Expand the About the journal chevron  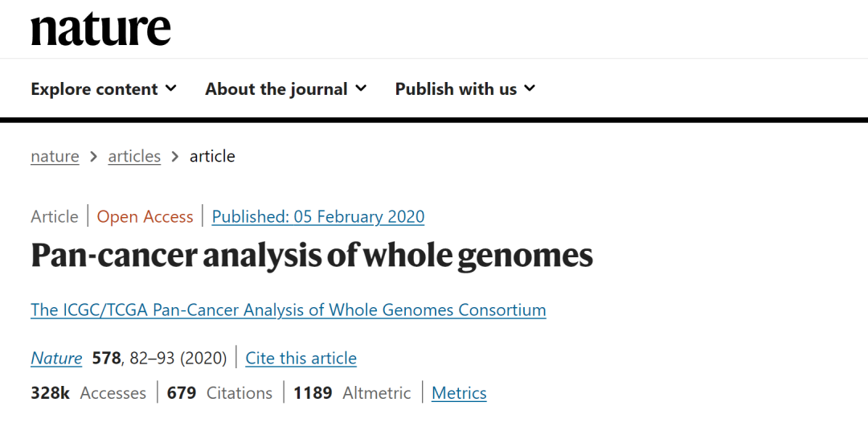pos(361,88)
